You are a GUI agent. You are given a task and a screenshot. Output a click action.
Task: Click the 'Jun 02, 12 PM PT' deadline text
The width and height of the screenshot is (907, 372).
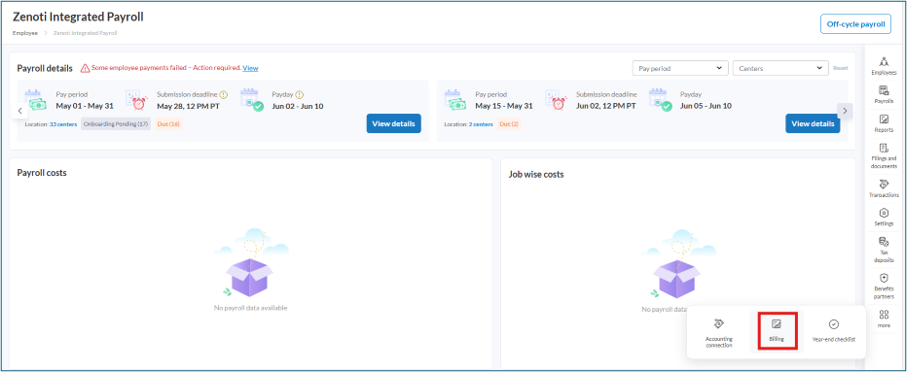pos(606,106)
